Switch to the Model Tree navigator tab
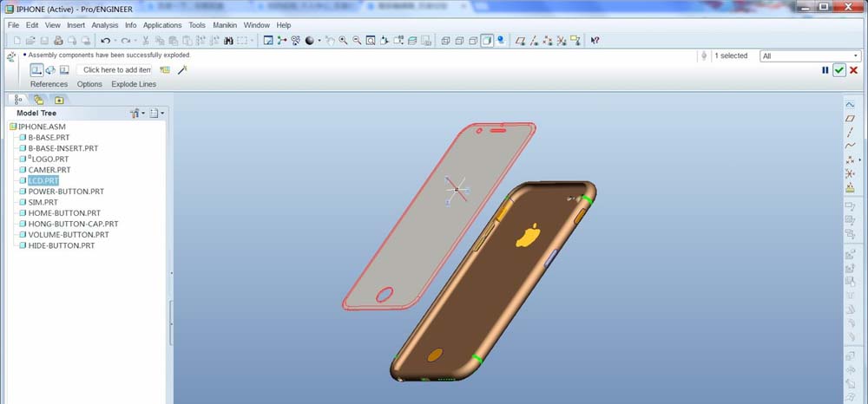The image size is (868, 404). point(17,100)
